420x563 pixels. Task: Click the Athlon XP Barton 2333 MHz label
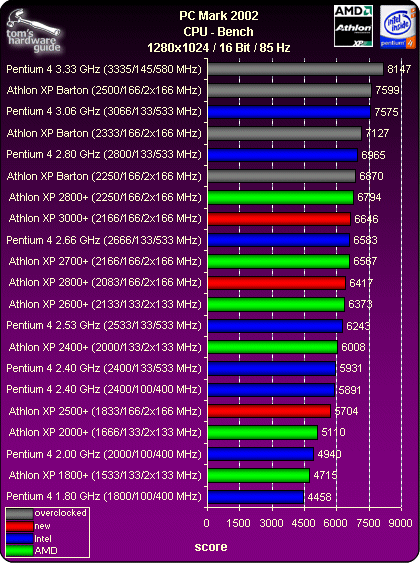point(104,133)
